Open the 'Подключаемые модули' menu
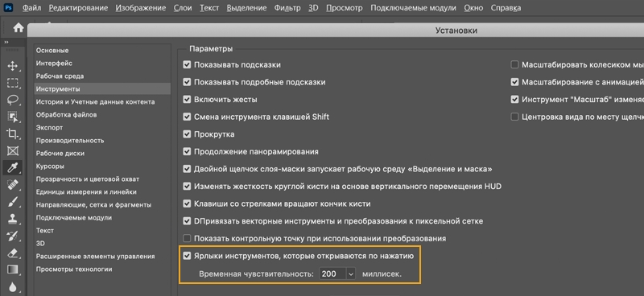Viewport: 644px width, 296px height. pyautogui.click(x=413, y=8)
